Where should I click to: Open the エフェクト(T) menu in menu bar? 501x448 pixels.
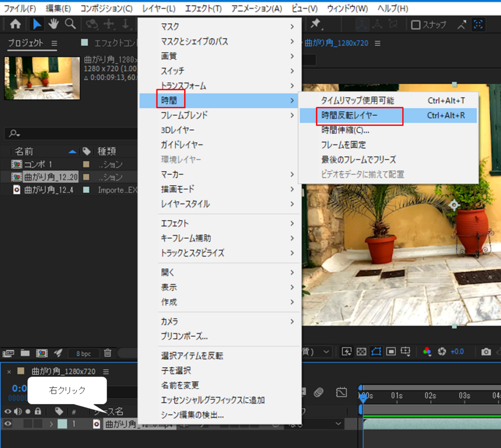click(203, 8)
